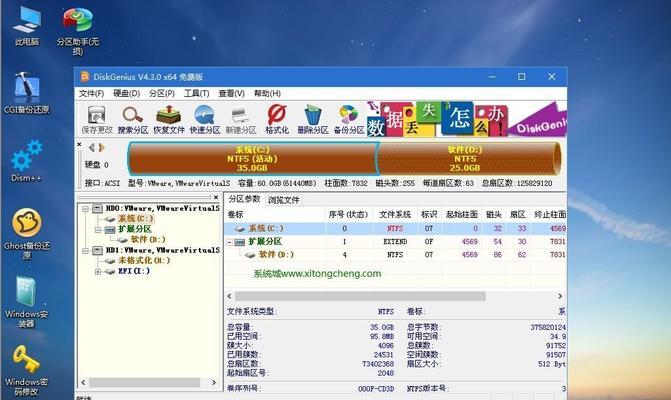This screenshot has height=400, width=671.
Task: Open the 查看(V) menu
Action: tap(232, 93)
